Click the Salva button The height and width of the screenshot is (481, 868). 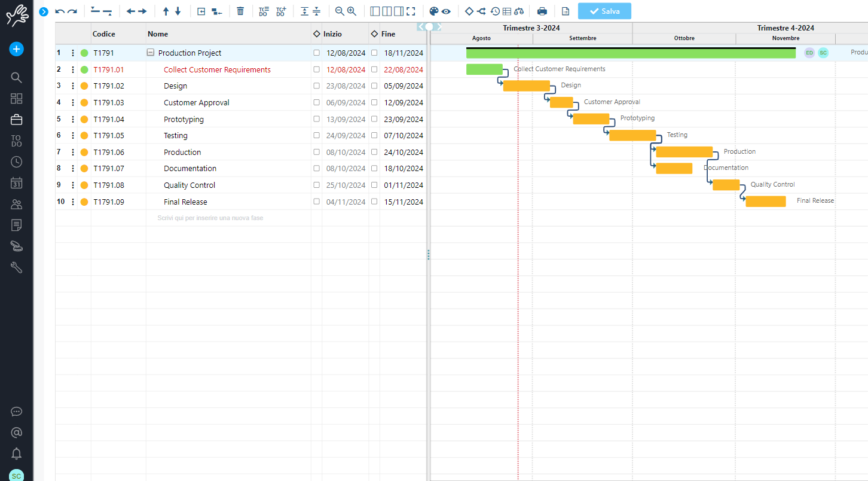[604, 11]
